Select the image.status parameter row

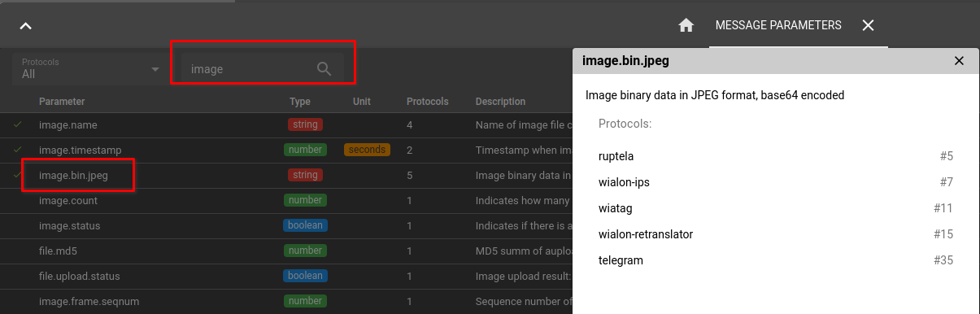click(286, 225)
